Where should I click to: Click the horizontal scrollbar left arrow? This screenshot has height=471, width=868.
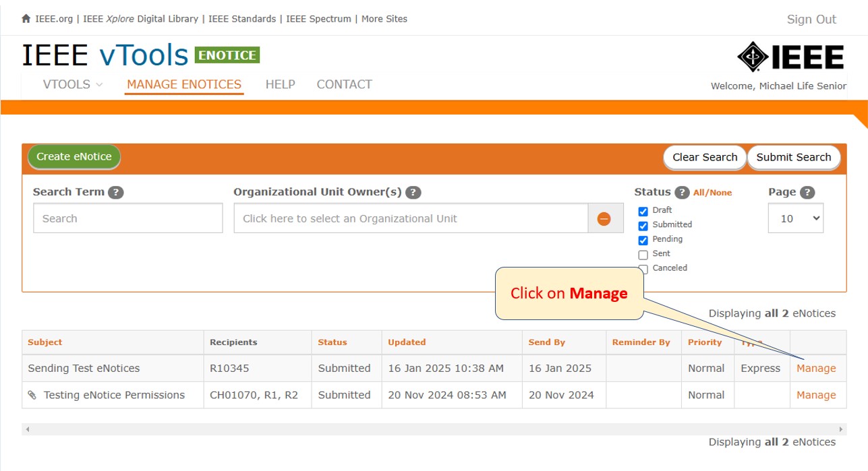coord(27,429)
